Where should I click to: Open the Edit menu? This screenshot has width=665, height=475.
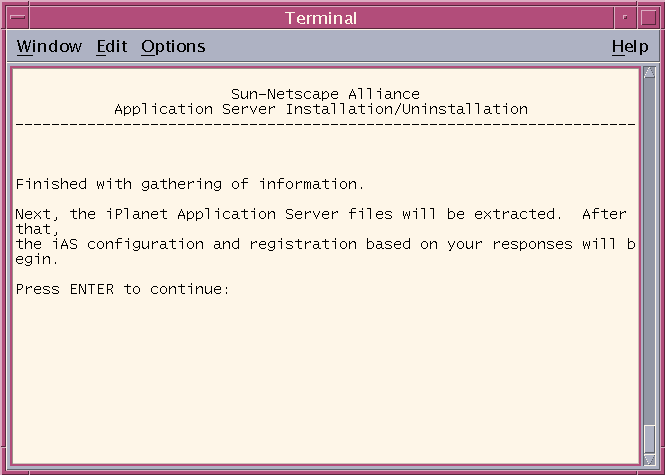tap(112, 46)
